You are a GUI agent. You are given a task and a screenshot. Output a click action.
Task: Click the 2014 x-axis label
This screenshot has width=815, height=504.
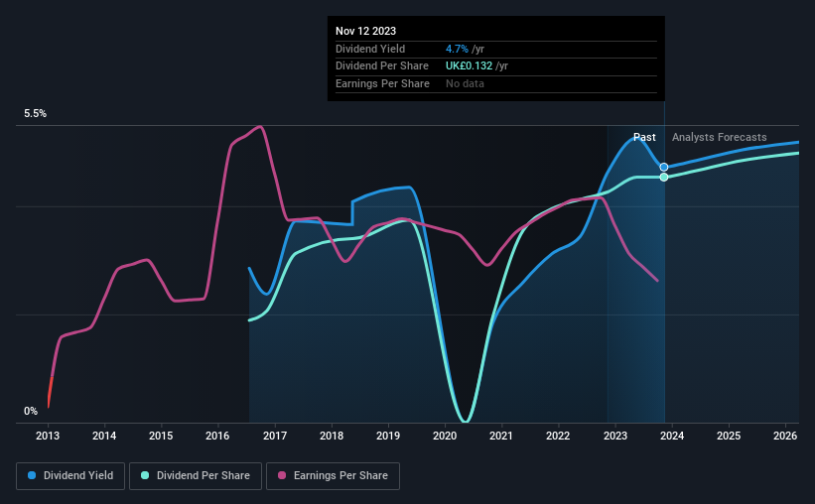tap(104, 436)
